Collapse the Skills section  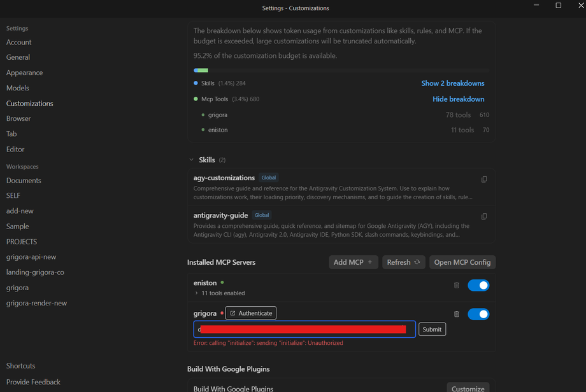pos(191,160)
